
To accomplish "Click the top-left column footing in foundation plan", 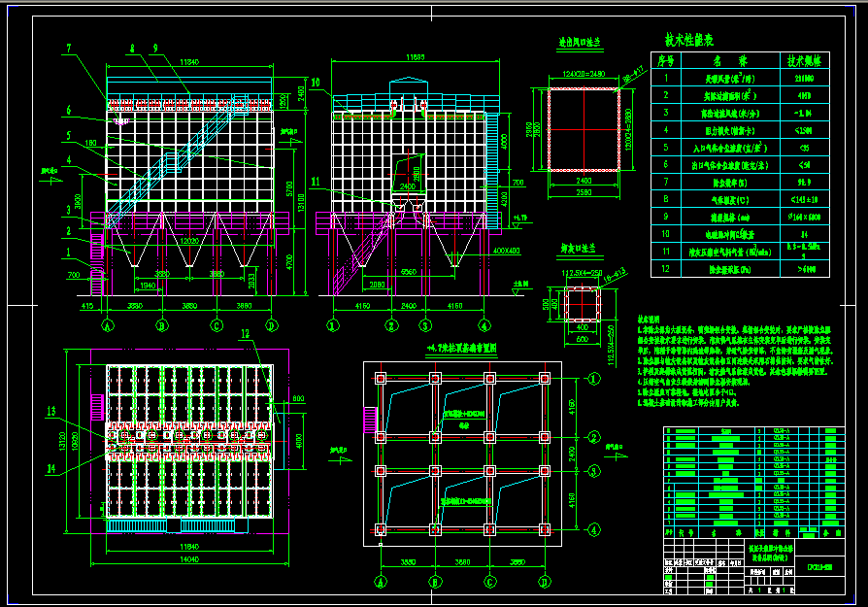I will [382, 378].
